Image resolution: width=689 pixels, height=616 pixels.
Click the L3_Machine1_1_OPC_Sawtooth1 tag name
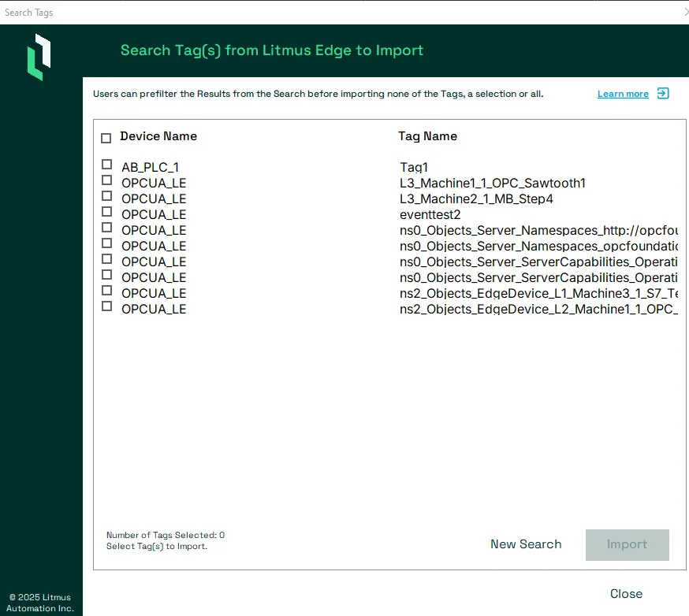[x=493, y=183]
